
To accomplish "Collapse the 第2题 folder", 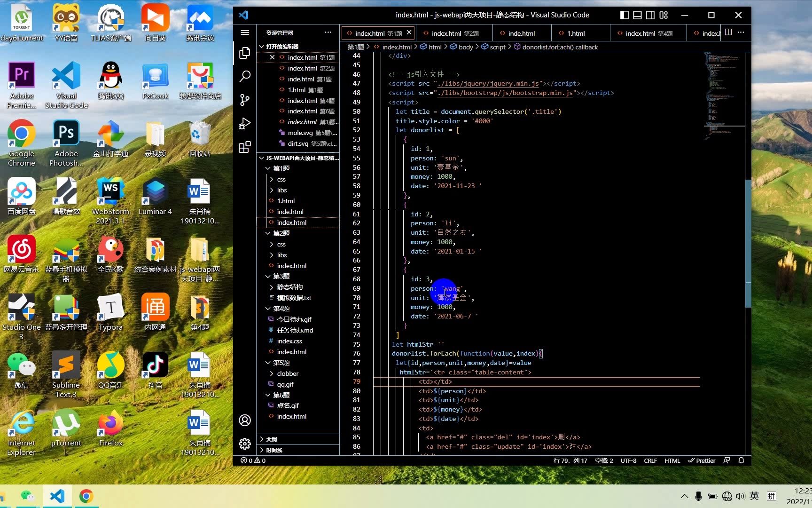I will [x=298, y=233].
